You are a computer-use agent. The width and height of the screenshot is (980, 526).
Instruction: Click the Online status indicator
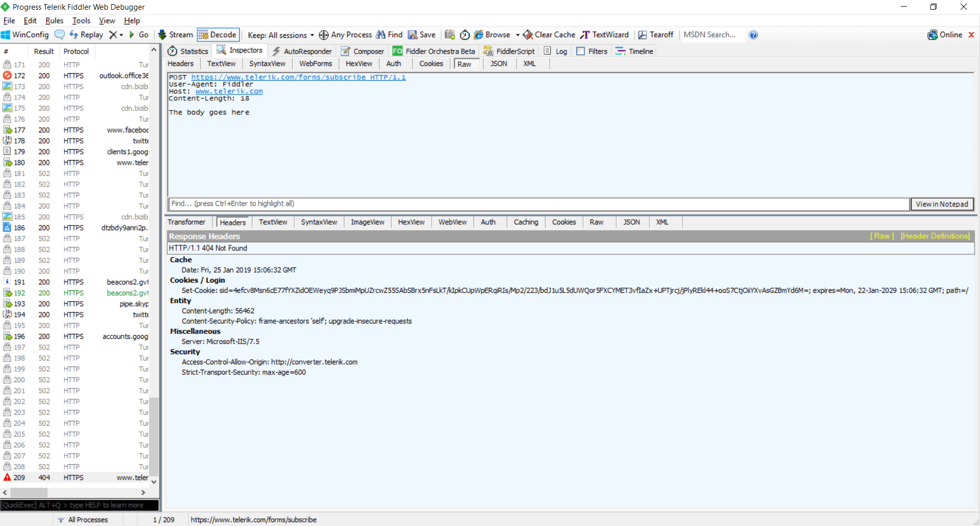tap(945, 35)
